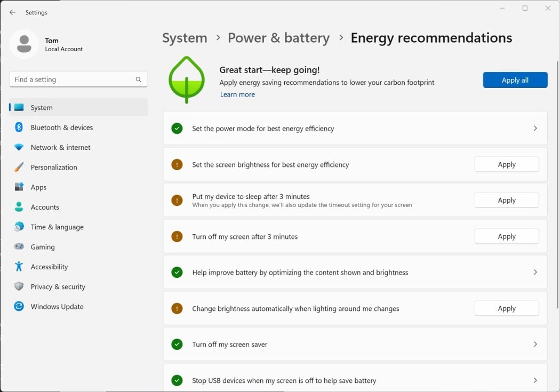Open Gaming settings
Viewport: 560px width, 392px height.
coord(42,246)
